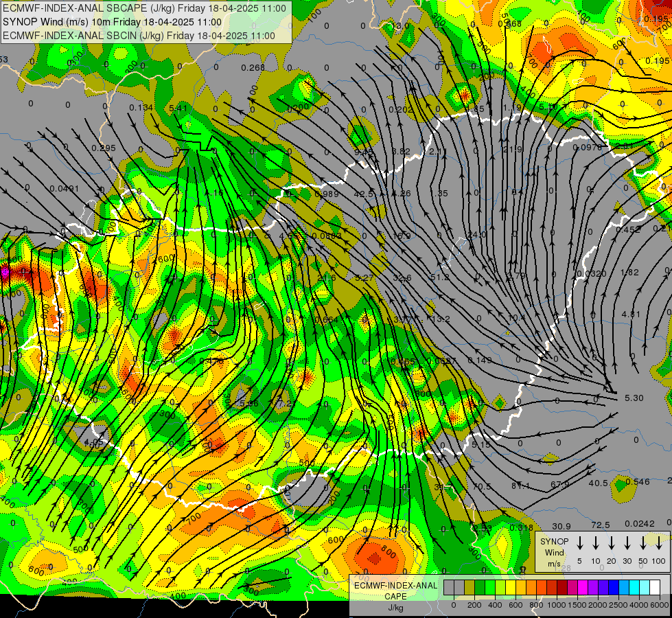Click the SBCAPE title line in header

point(144,8)
